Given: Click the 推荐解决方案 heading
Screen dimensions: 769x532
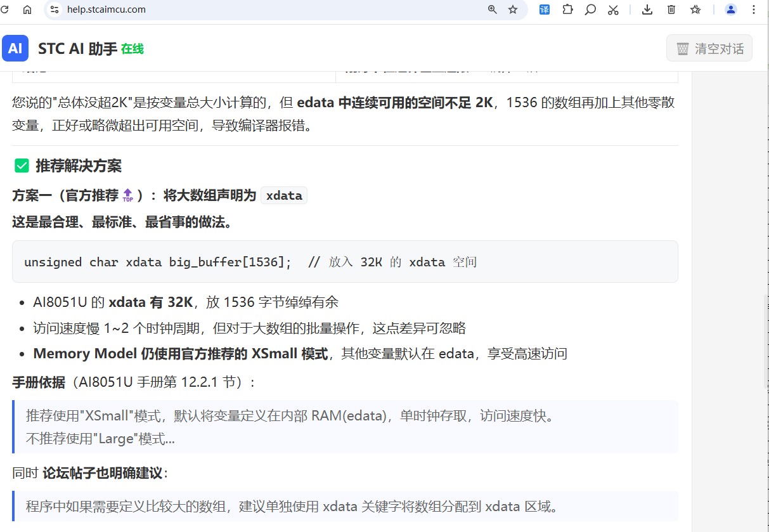Looking at the screenshot, I should pos(79,166).
